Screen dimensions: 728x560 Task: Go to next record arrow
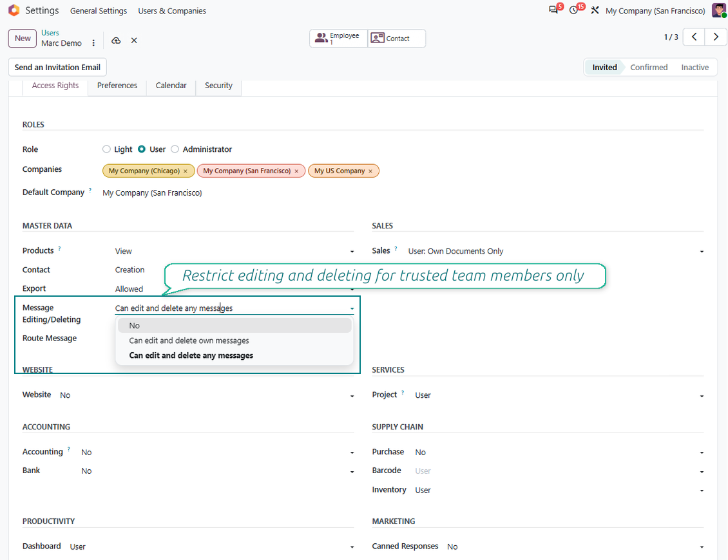point(716,37)
